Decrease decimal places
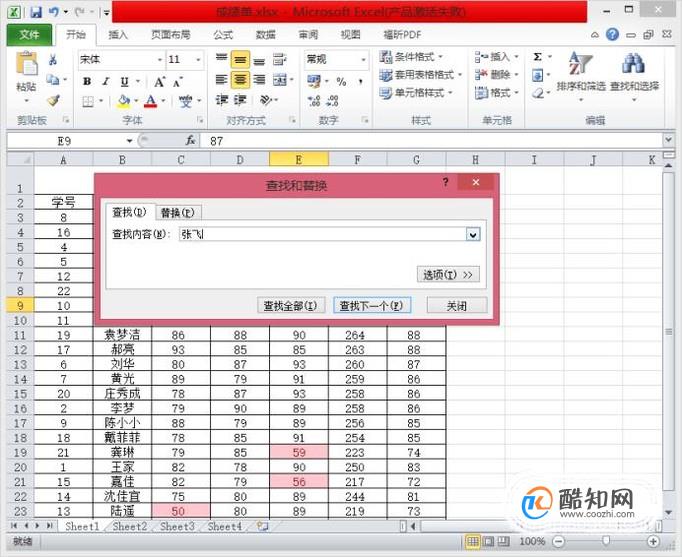The width and height of the screenshot is (682, 557). pos(332,101)
